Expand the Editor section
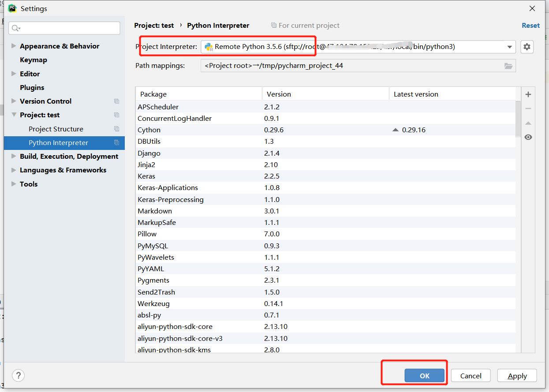Viewport: 549px width, 392px height. 14,74
